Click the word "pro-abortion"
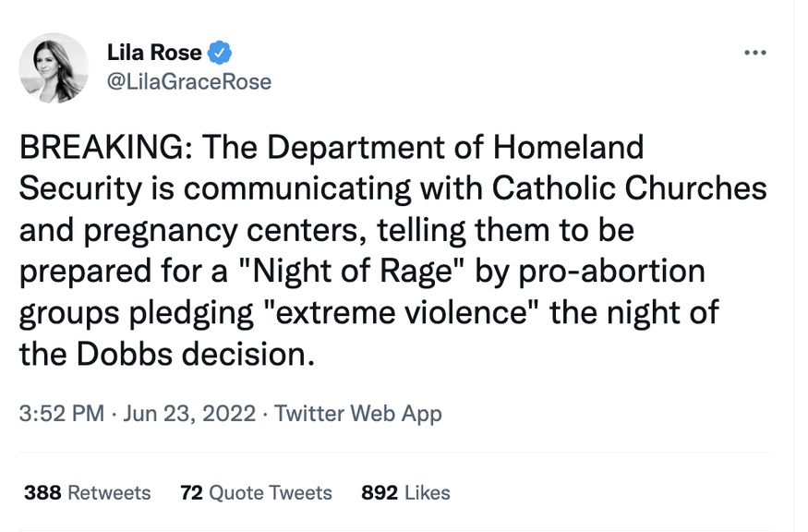This screenshot has width=808, height=532. (x=610, y=271)
